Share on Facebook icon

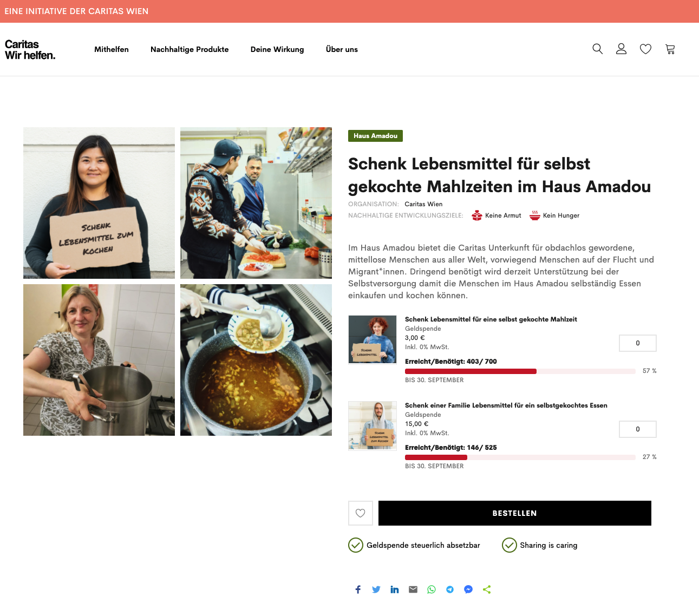pos(358,589)
